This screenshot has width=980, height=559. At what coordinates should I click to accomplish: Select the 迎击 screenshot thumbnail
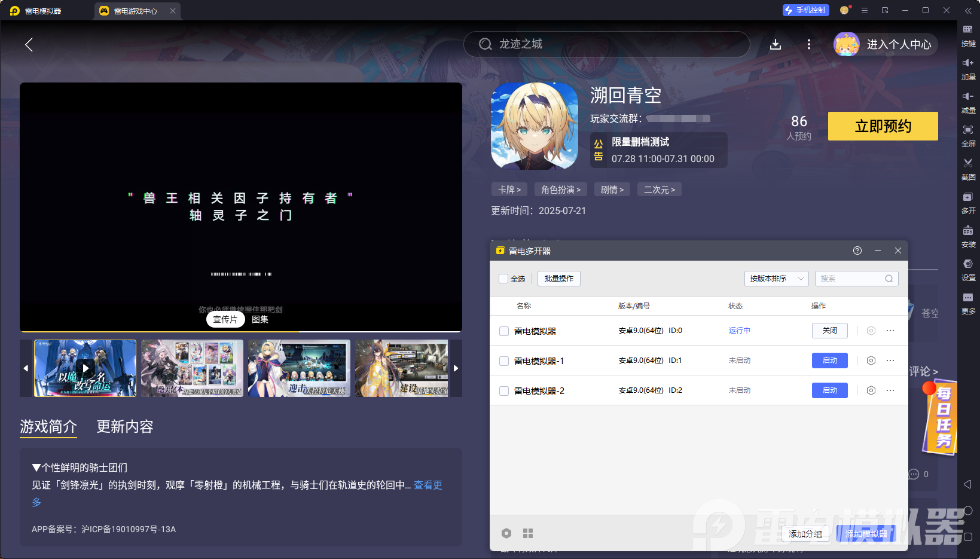click(x=299, y=368)
